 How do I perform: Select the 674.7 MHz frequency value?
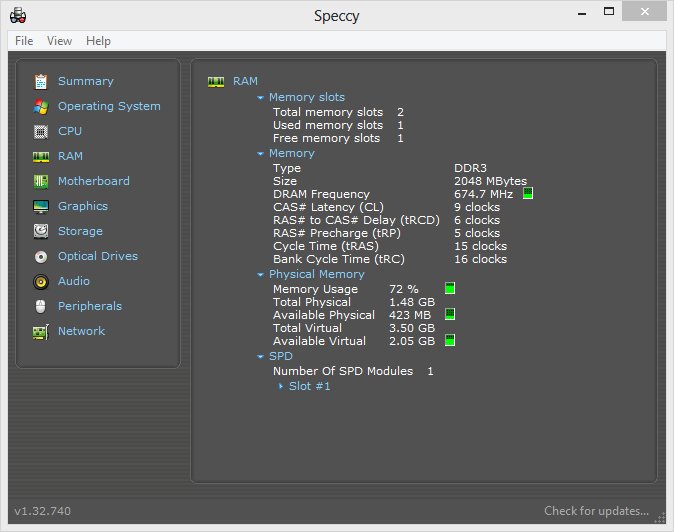(484, 194)
